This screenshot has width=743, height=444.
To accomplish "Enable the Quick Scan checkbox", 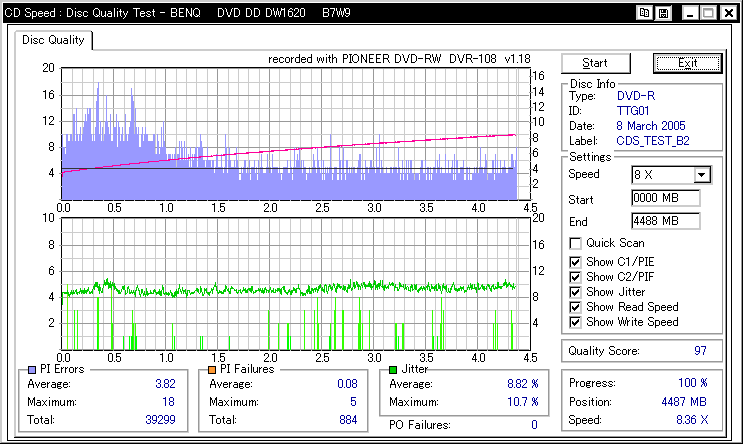I will click(x=575, y=243).
